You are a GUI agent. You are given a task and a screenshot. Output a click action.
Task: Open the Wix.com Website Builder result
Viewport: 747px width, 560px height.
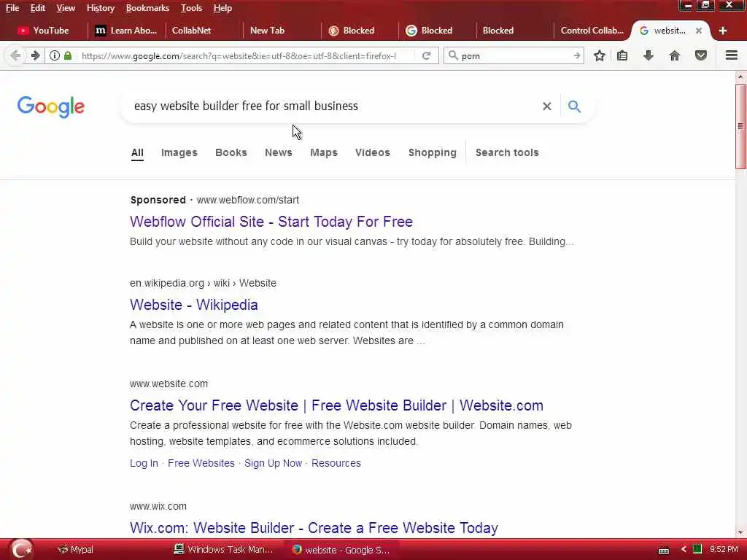(314, 528)
